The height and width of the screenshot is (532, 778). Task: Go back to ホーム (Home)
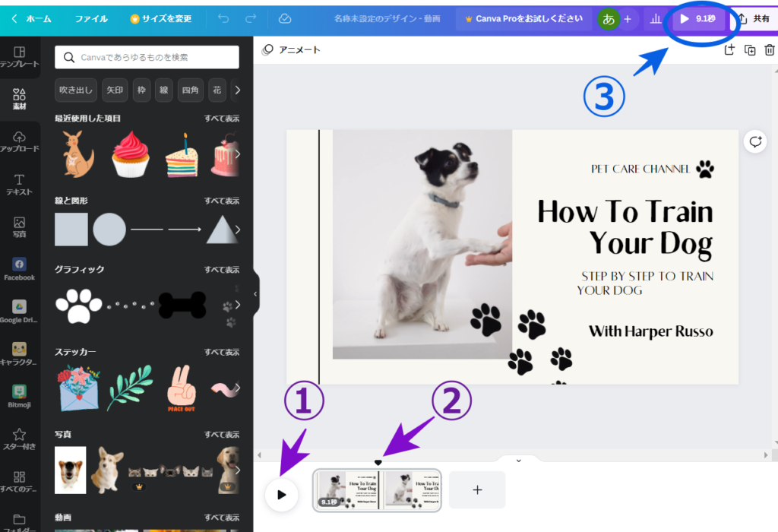pyautogui.click(x=32, y=19)
